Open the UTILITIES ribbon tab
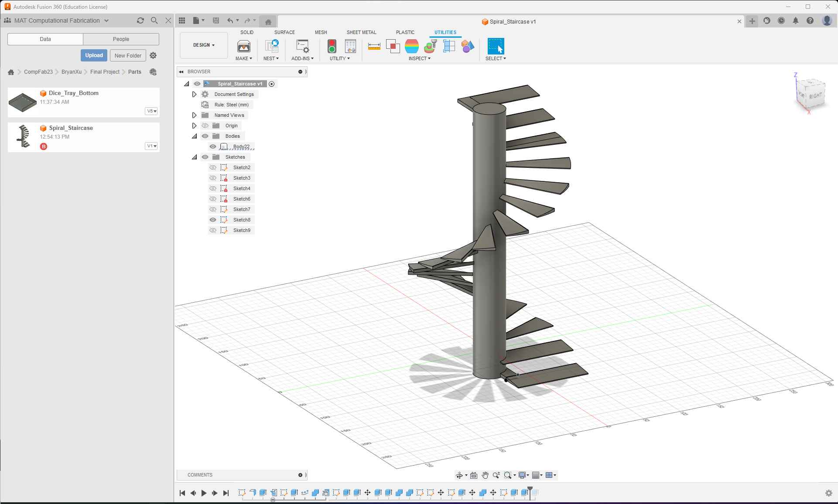Viewport: 838px width, 504px height. coord(445,32)
